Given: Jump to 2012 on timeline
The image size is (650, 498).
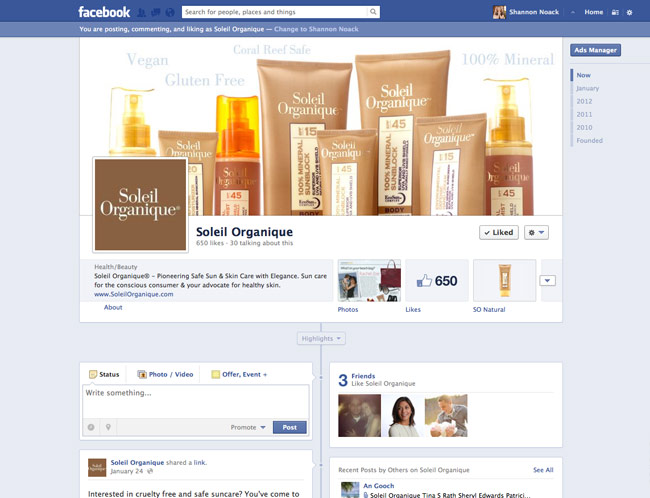Looking at the screenshot, I should 584,101.
